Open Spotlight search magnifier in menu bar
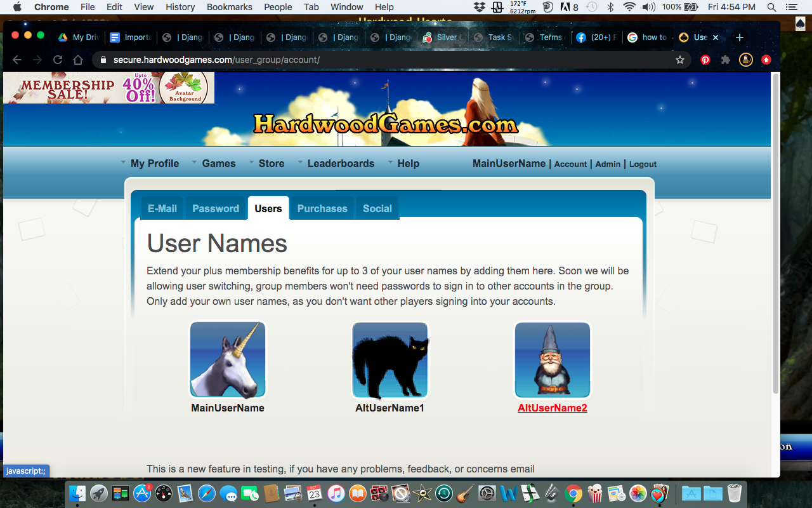This screenshot has height=508, width=812. 771,7
